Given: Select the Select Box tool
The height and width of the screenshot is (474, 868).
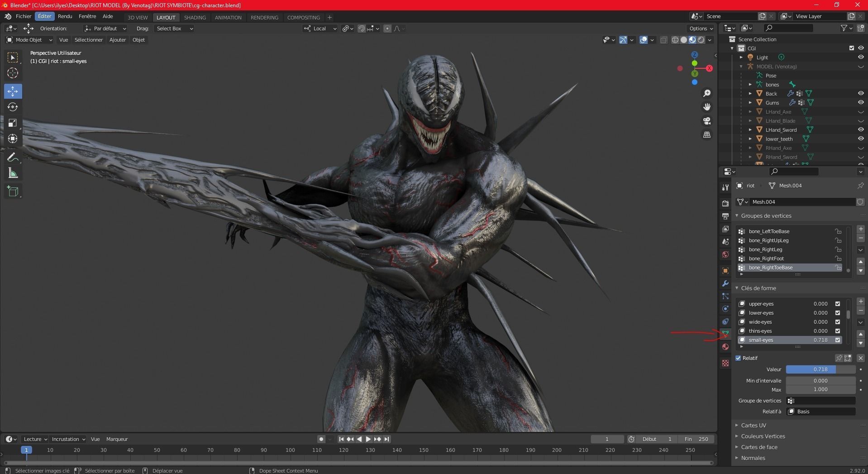Looking at the screenshot, I should click(x=13, y=57).
